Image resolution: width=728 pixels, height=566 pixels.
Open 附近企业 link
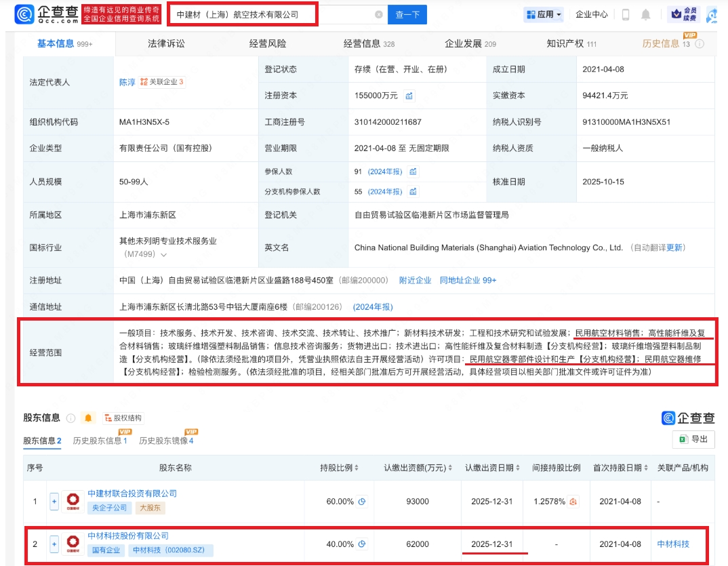415,281
